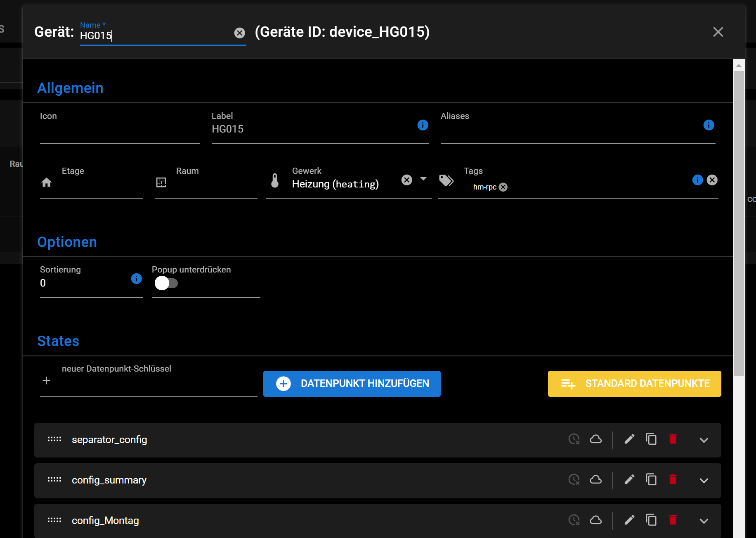Remove the hm-rpc tag

pos(503,187)
